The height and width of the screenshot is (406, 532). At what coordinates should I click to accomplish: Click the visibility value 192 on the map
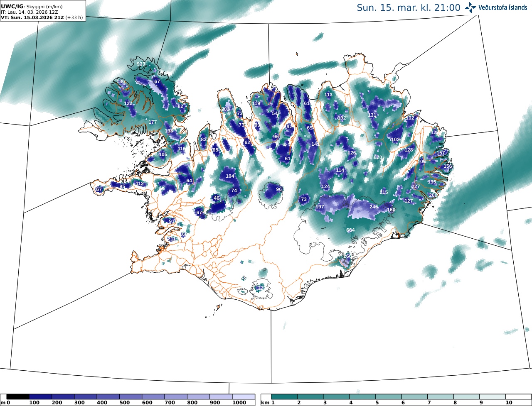342,118
